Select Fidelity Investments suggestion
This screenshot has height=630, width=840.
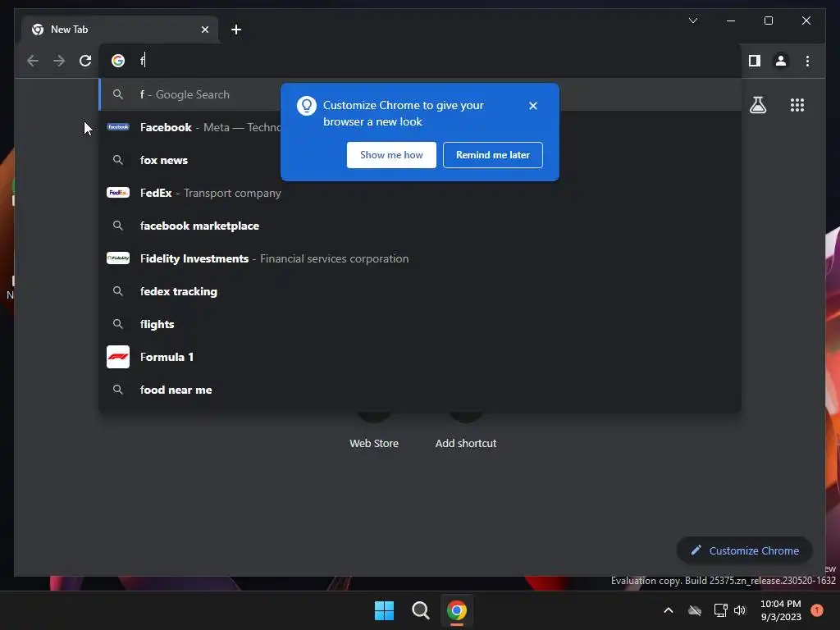click(x=420, y=258)
